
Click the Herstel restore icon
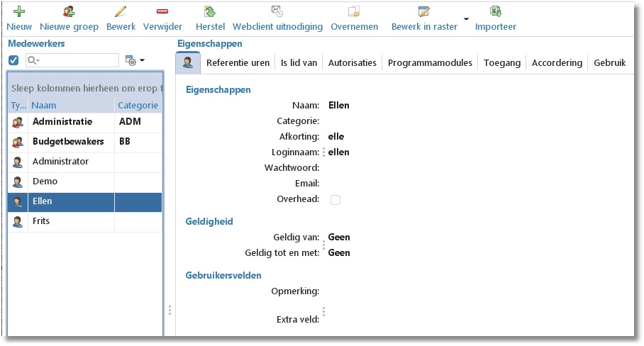point(210,11)
